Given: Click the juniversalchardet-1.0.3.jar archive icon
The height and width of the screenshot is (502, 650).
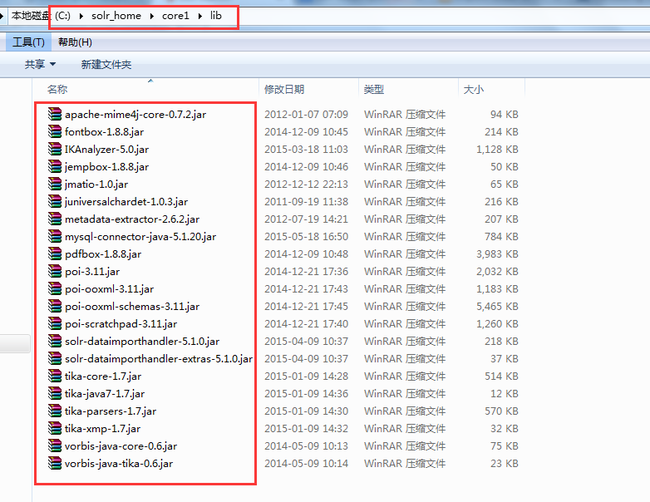Looking at the screenshot, I should point(55,201).
